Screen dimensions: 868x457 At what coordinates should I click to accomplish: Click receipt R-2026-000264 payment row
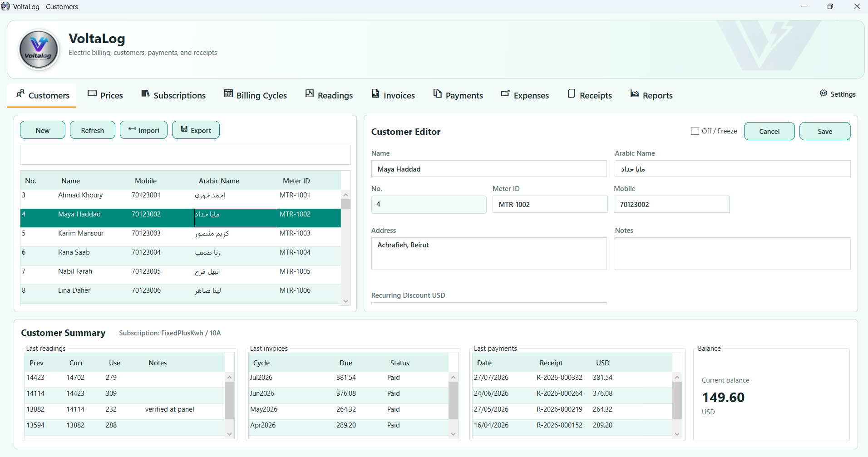click(x=572, y=395)
